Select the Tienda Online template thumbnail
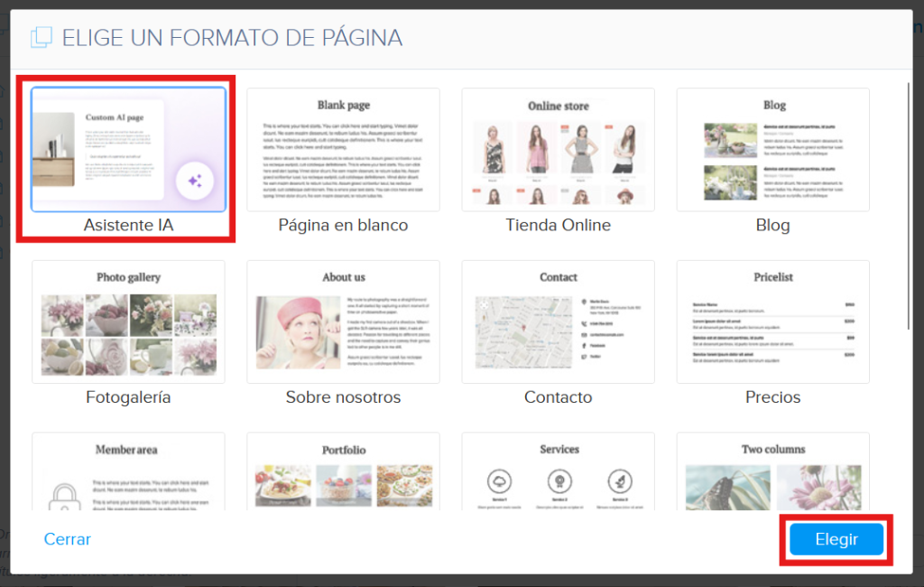924x587 pixels. [558, 149]
